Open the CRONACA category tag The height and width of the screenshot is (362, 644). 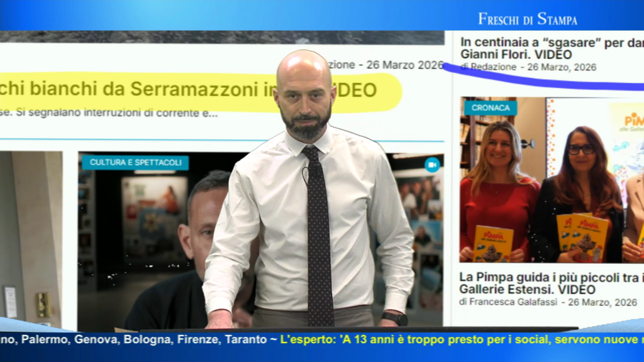pos(491,108)
